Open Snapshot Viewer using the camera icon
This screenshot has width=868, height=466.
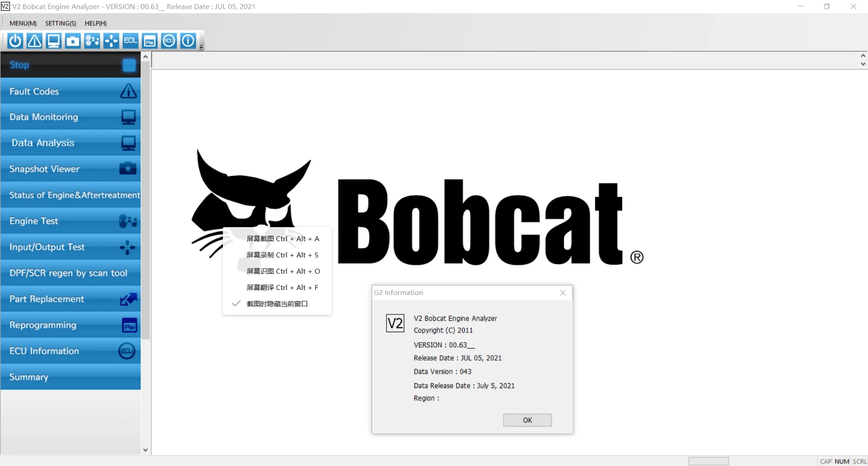[x=73, y=40]
